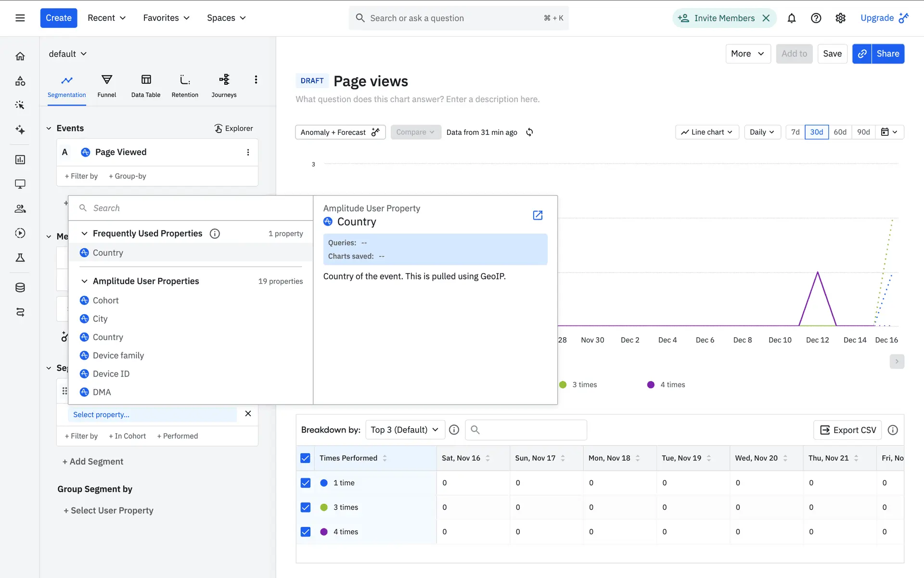Open Country property in new window icon
The height and width of the screenshot is (578, 924).
[538, 215]
